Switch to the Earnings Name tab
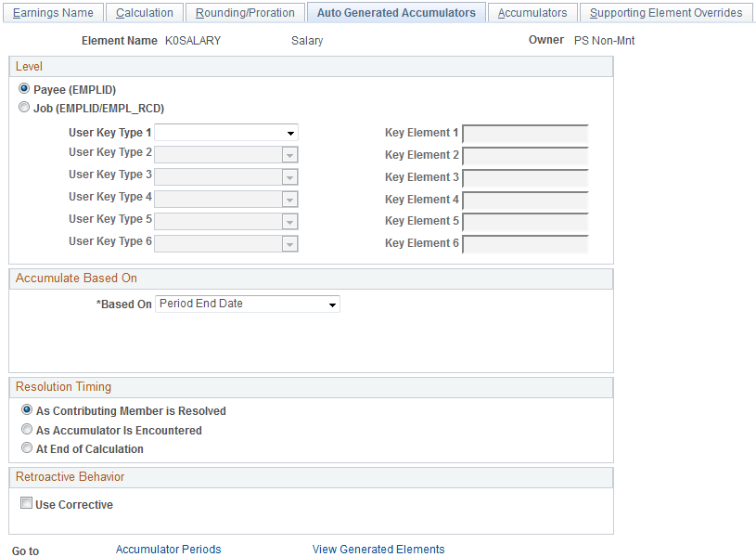 tap(53, 12)
